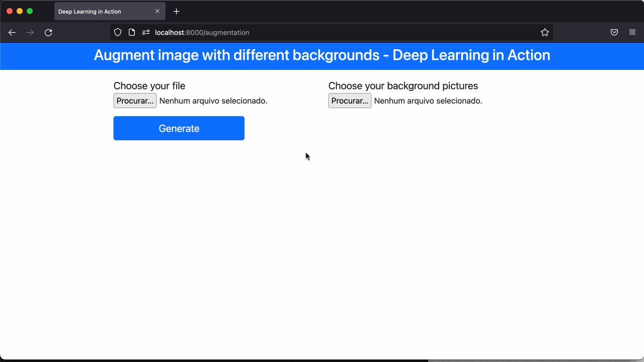Click the page info document icon

coord(132,32)
